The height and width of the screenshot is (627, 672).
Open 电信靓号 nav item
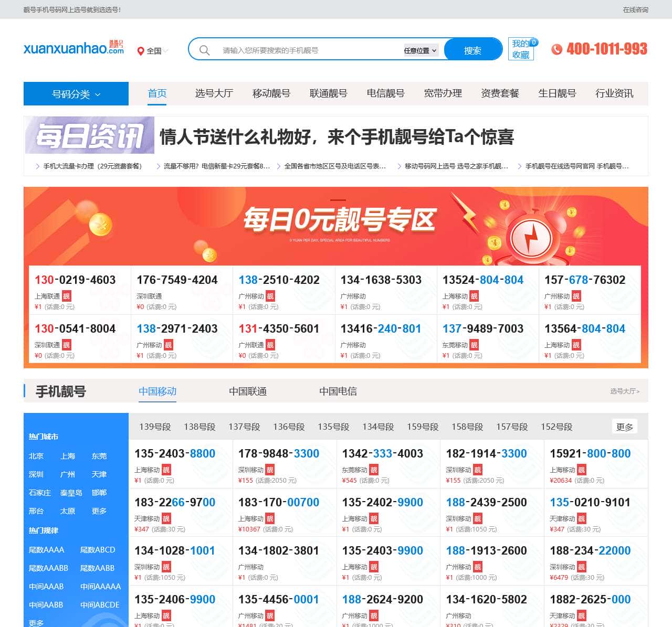[386, 93]
